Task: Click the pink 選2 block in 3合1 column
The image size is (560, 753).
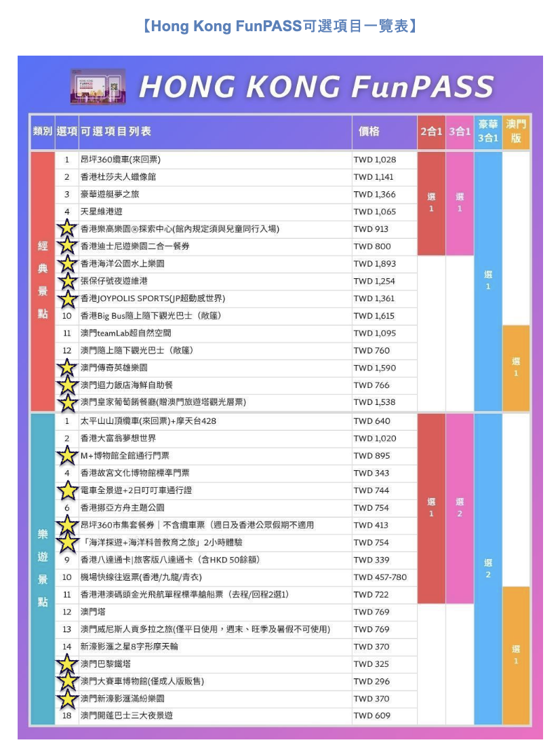Action: (x=459, y=508)
